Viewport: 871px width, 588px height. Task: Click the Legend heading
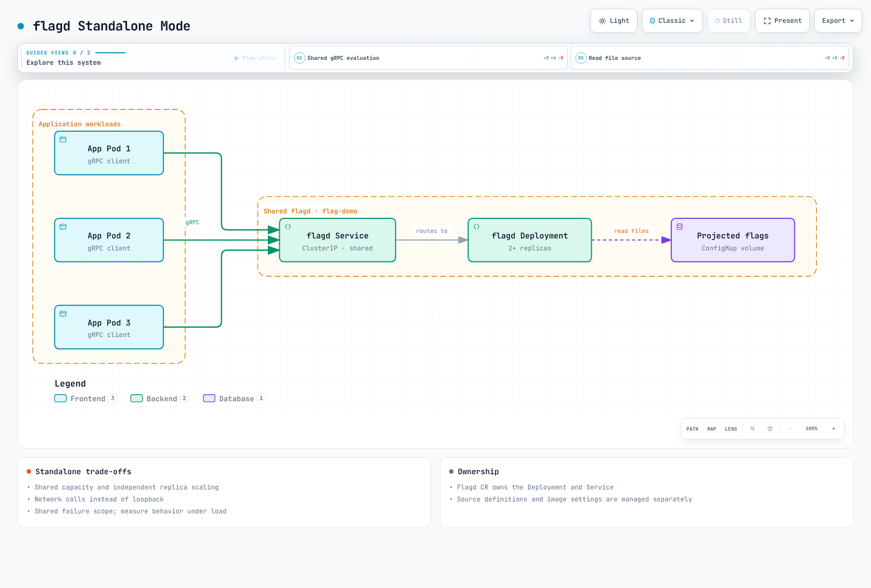click(70, 384)
